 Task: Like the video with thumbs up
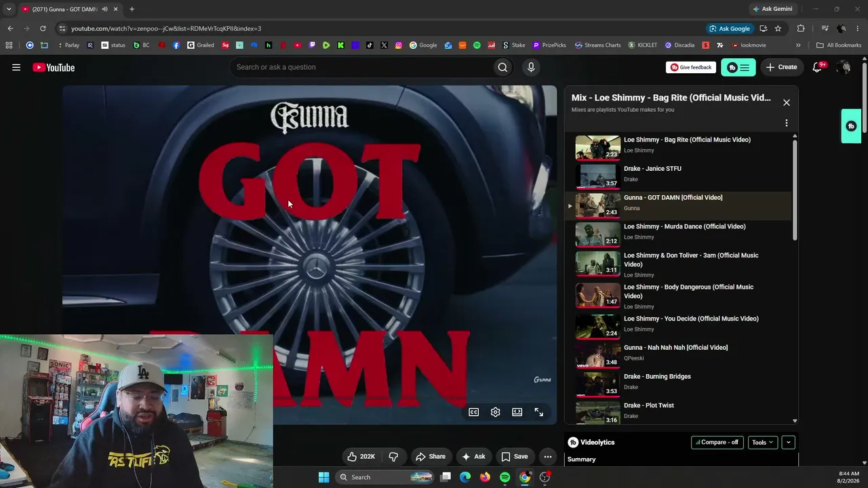[x=360, y=456]
